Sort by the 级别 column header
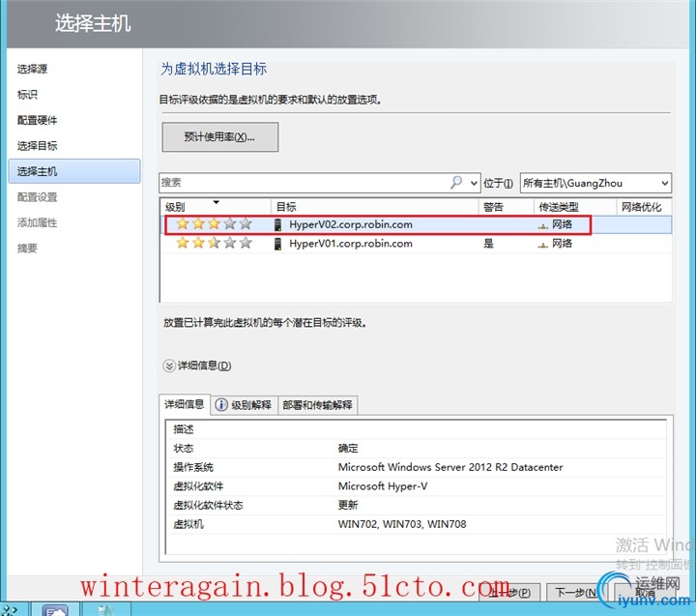This screenshot has width=696, height=616. 216,207
